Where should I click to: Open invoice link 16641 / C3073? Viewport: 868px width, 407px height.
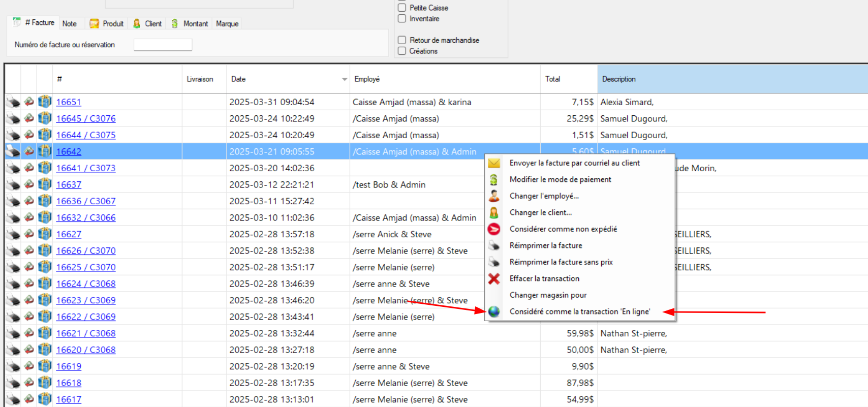tap(86, 168)
